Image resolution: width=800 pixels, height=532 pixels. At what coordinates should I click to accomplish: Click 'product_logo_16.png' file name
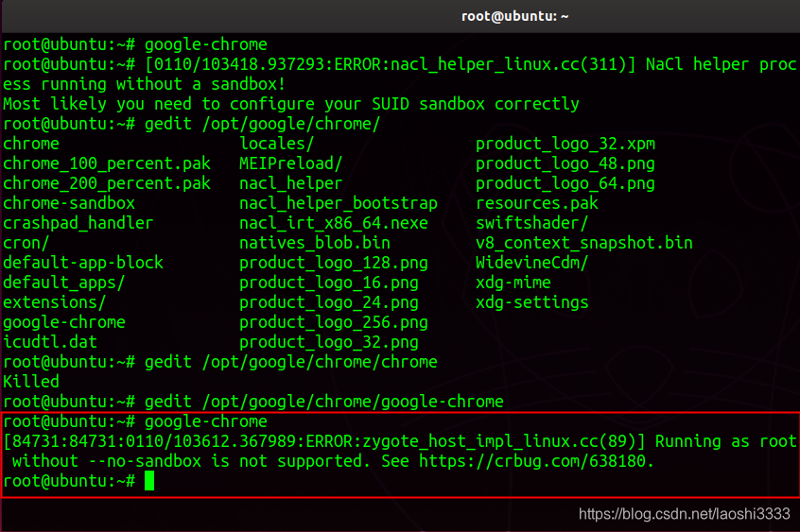329,283
